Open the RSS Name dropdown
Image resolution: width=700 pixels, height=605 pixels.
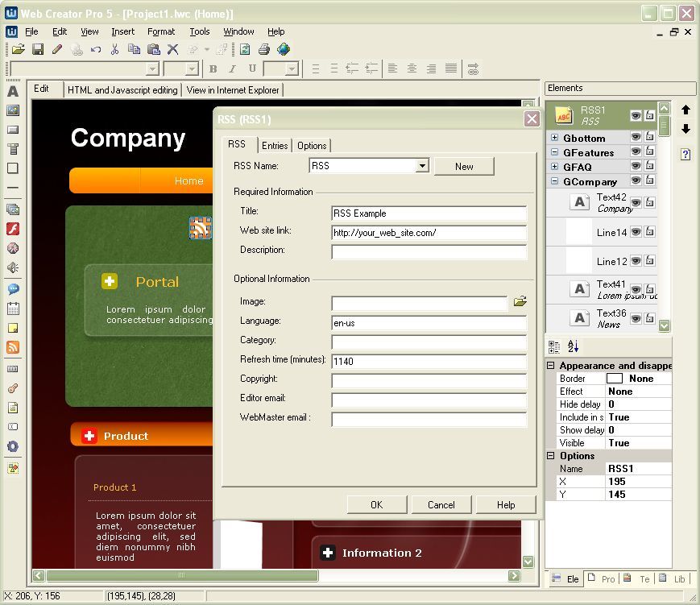(x=422, y=166)
